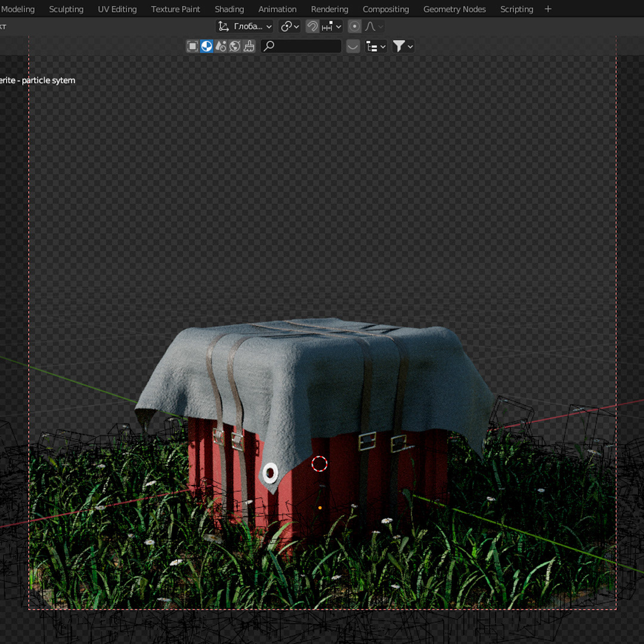Open the pivot point link dropdown
644x644 pixels.
[290, 26]
